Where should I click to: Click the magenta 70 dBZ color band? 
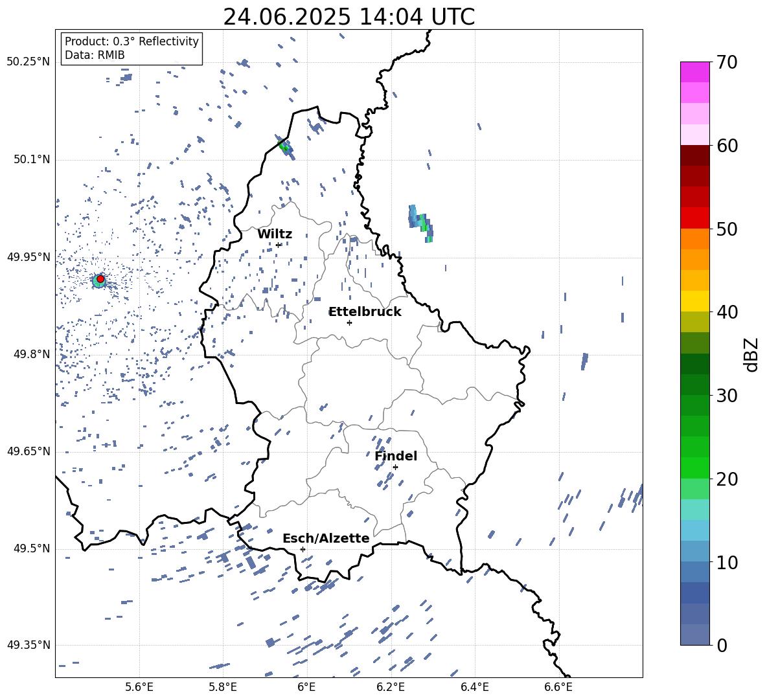(695, 72)
